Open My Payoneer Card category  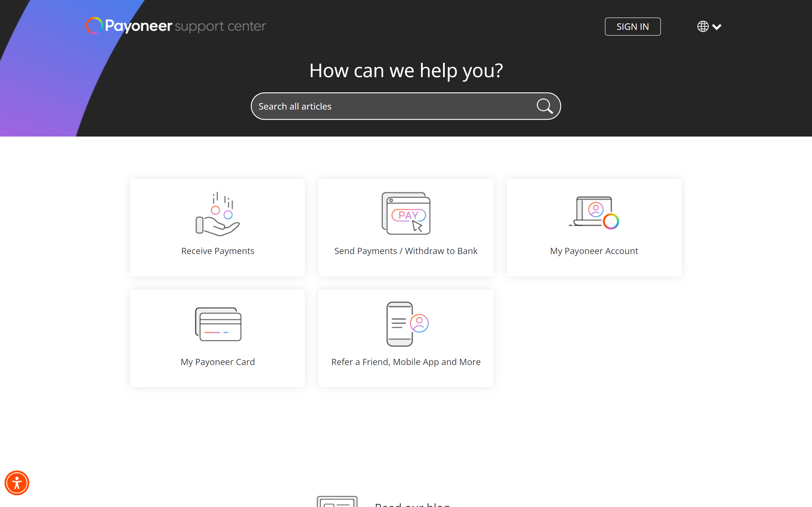(x=217, y=362)
